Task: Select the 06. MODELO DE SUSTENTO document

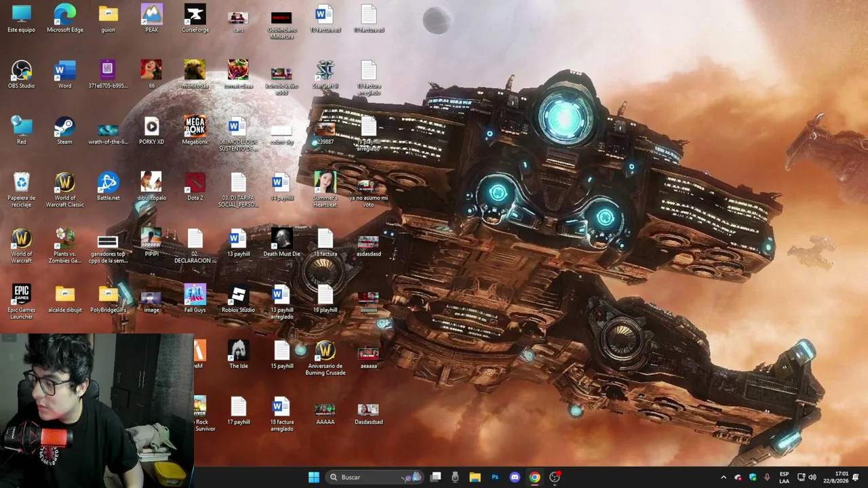Action: coord(238,134)
